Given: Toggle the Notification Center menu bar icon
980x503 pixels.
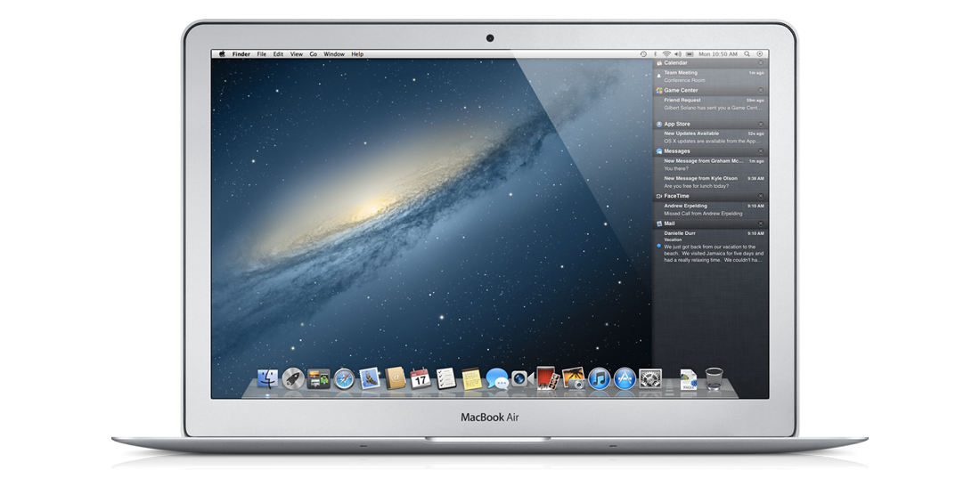Looking at the screenshot, I should (761, 54).
